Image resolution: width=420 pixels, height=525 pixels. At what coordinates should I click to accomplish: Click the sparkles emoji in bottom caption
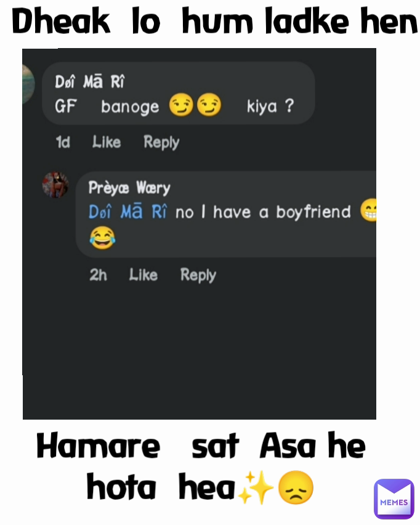pos(255,487)
